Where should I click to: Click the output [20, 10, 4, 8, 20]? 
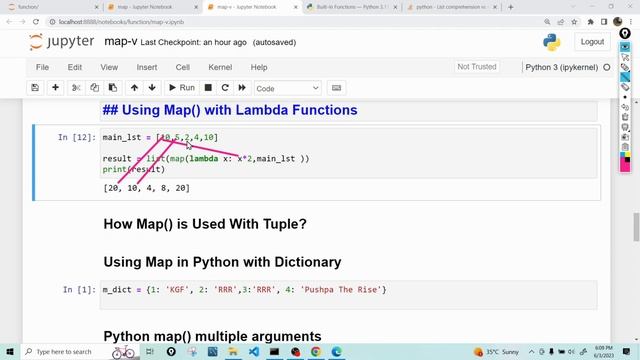click(x=147, y=188)
